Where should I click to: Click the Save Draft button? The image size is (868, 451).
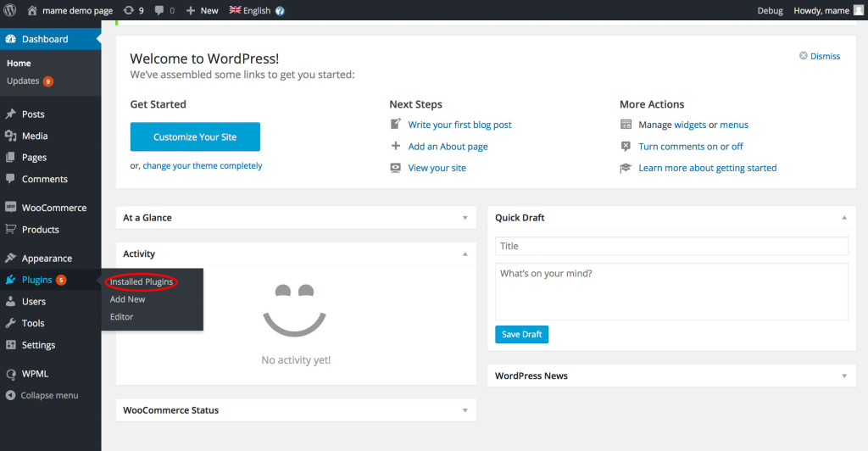pyautogui.click(x=521, y=334)
